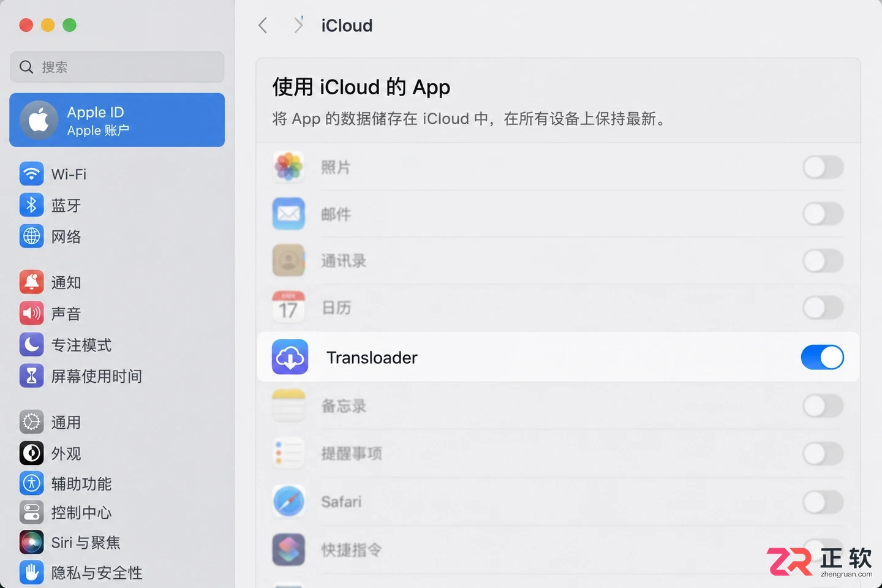
Task: Click the Safari compass icon
Action: 288,502
